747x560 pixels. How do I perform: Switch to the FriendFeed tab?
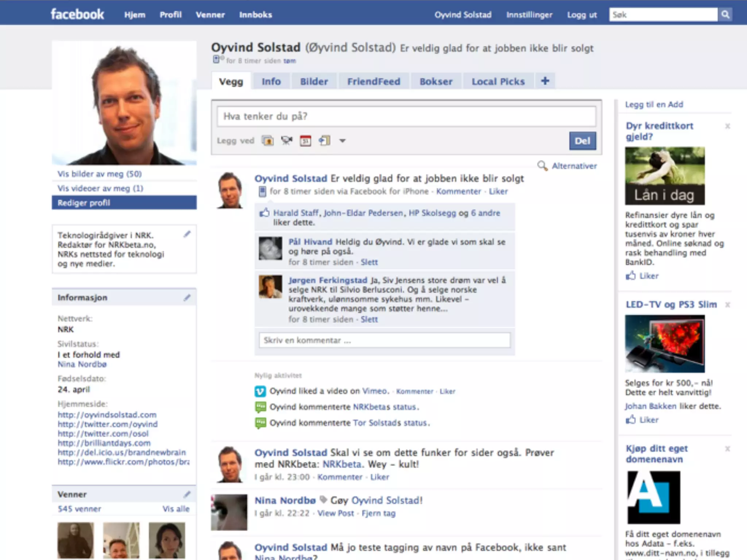point(373,81)
